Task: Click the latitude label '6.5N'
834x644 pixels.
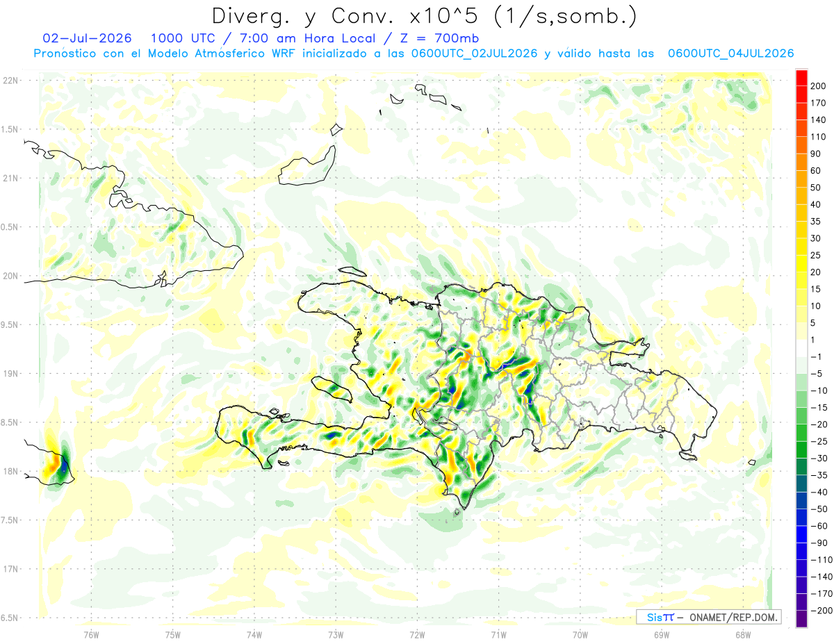Action: click(10, 618)
